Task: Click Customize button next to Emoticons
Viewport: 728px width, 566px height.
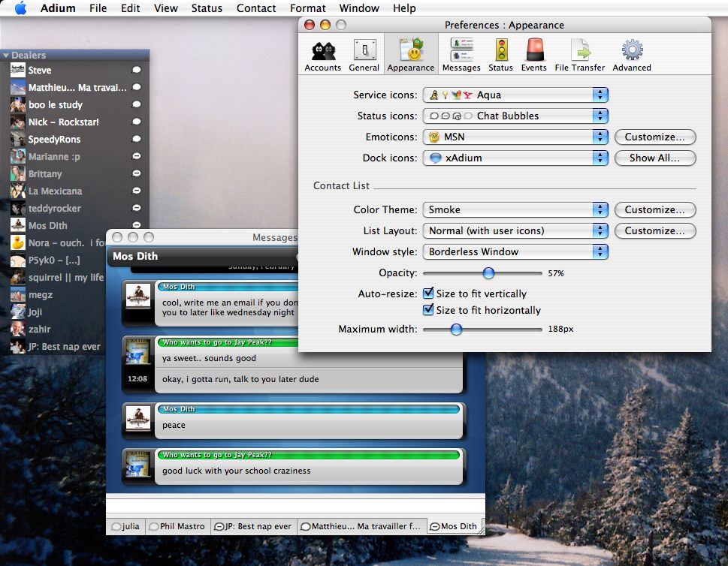Action: point(654,137)
